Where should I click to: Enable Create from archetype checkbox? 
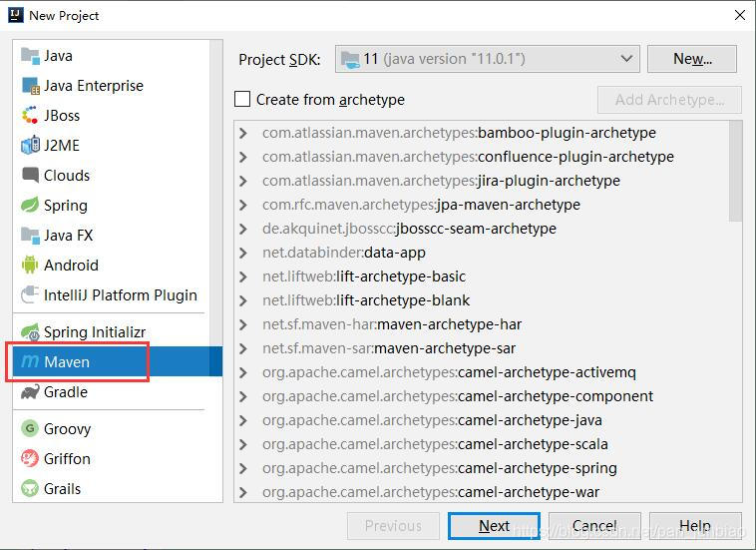click(242, 100)
